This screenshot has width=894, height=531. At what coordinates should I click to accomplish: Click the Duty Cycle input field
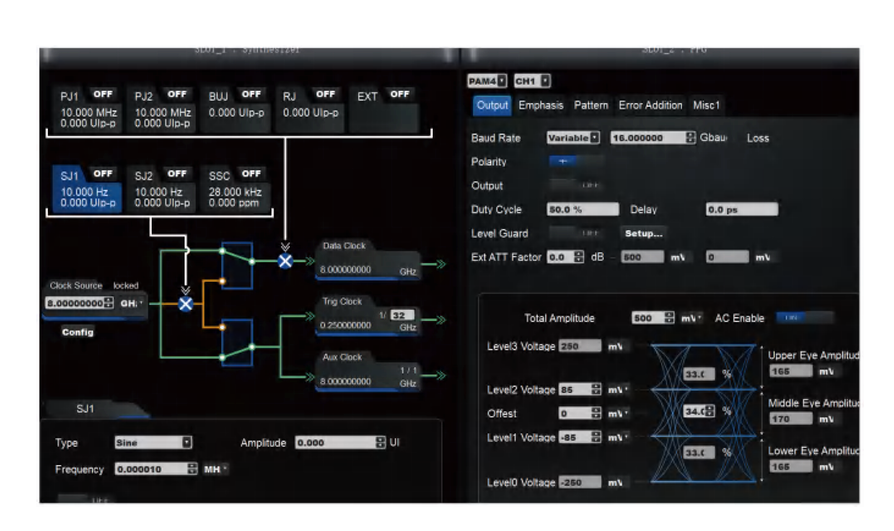(582, 209)
